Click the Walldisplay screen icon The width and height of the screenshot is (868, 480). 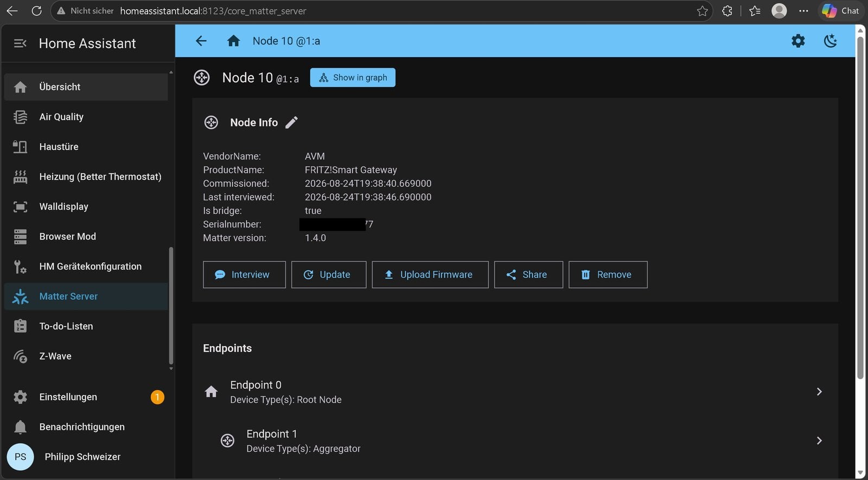[20, 206]
